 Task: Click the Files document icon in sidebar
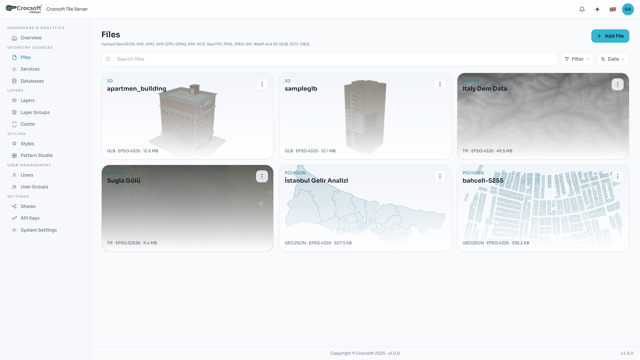[14, 58]
